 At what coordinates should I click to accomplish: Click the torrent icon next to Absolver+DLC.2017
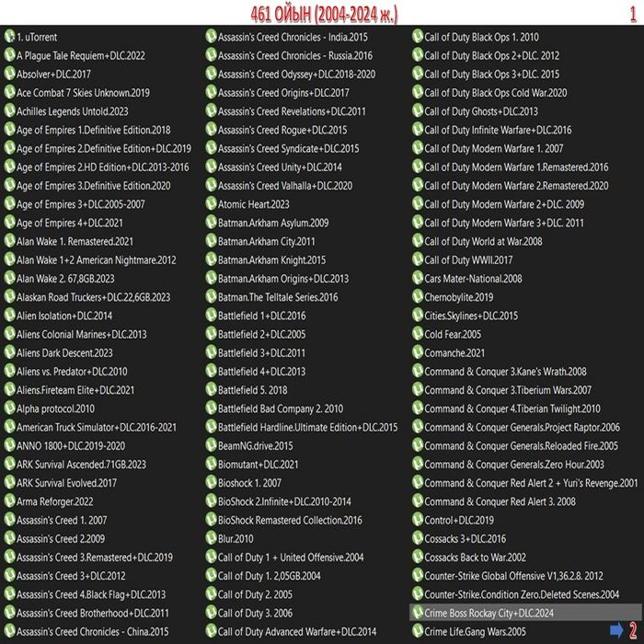9,74
